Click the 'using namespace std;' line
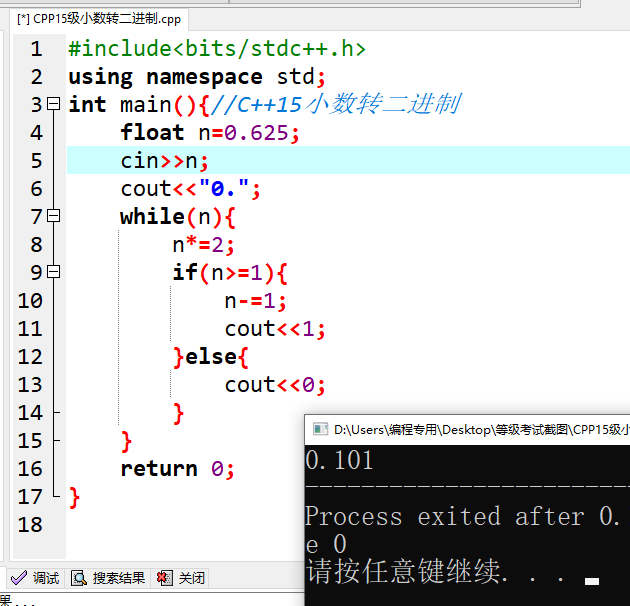The height and width of the screenshot is (606, 630). click(x=196, y=77)
